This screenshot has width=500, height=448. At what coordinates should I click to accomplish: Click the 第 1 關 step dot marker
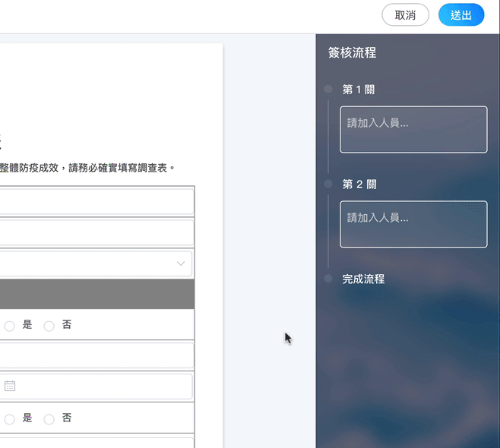[x=328, y=90]
